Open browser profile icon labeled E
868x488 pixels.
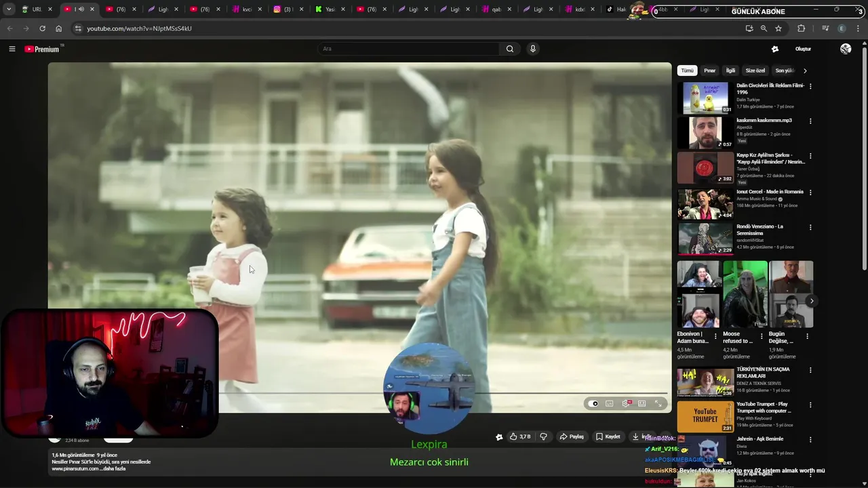pyautogui.click(x=842, y=28)
